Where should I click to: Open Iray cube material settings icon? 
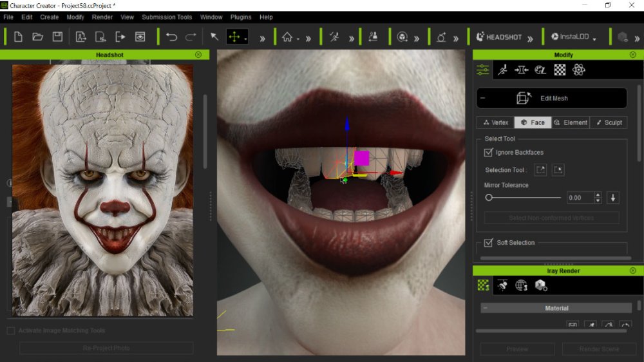tap(541, 285)
